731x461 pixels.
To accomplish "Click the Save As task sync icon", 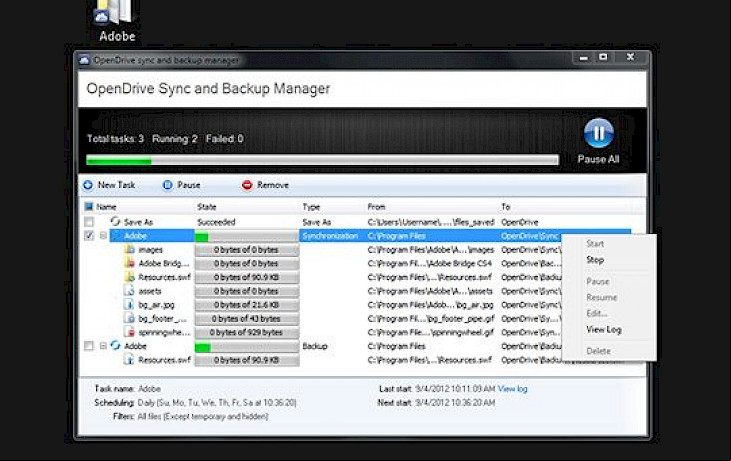I will tap(115, 222).
